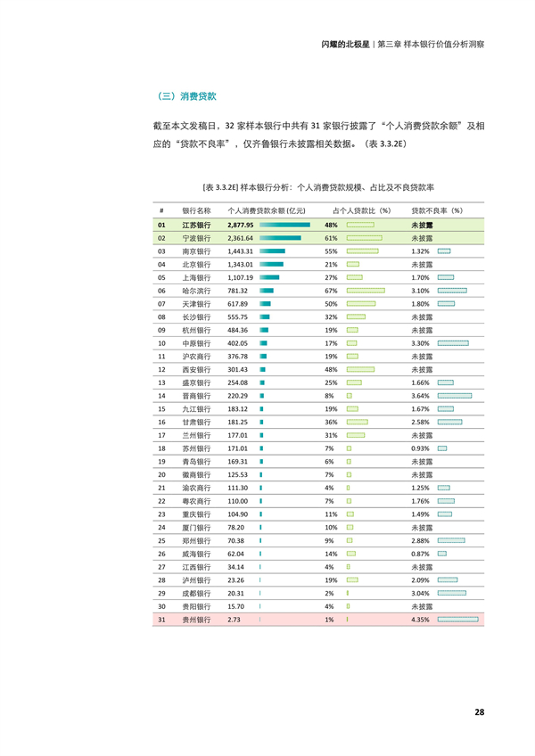The image size is (535, 756).
Task: Select the value 1,107.19
Action: (x=240, y=278)
